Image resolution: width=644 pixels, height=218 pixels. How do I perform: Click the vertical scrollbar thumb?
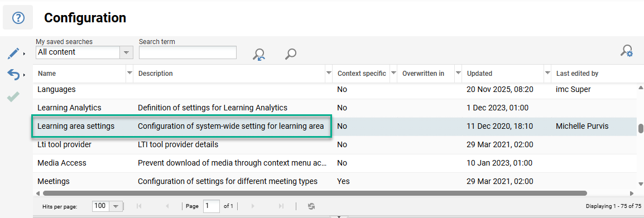(640, 128)
